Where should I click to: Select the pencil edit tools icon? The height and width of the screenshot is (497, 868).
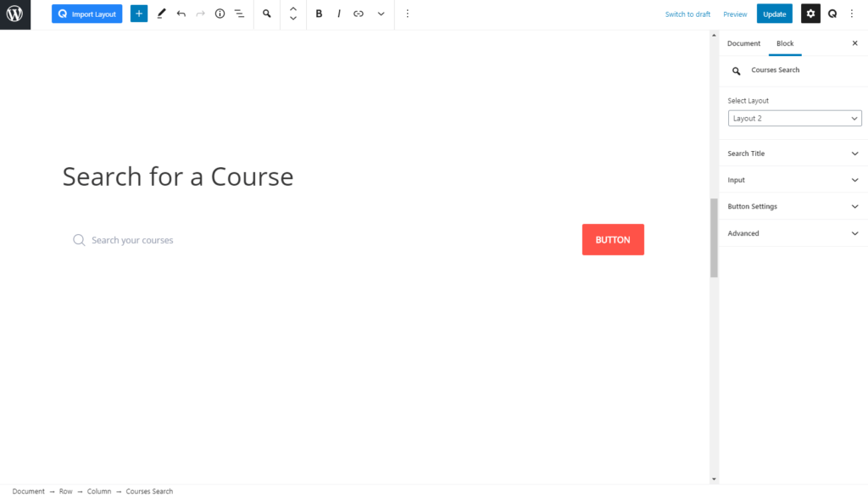(x=161, y=14)
